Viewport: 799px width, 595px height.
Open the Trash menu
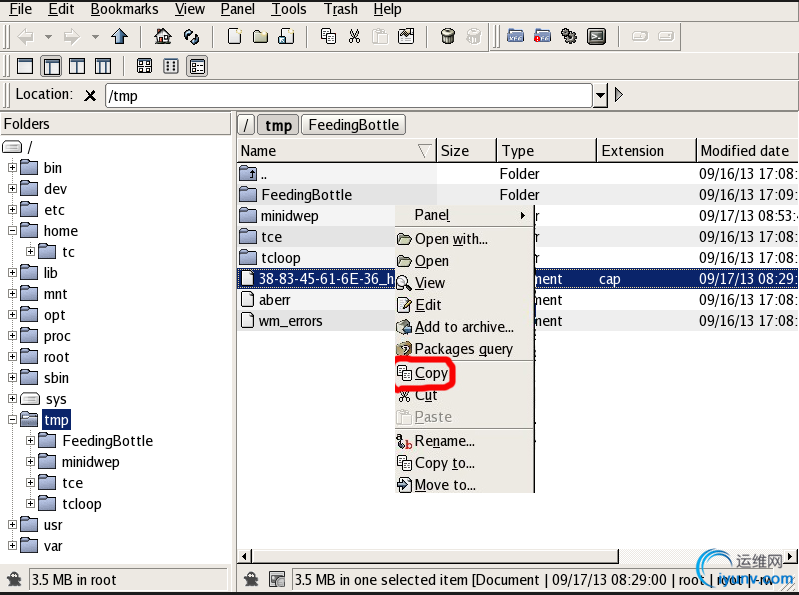(341, 9)
